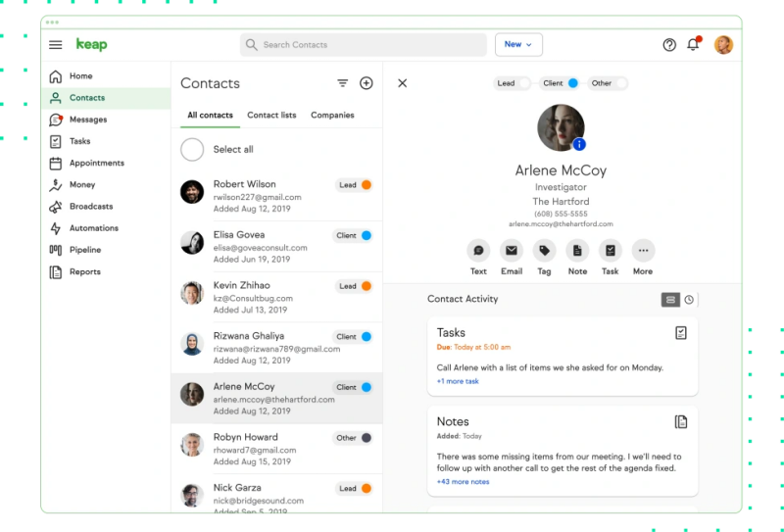
Task: Click The Hartford company name
Action: 561,202
